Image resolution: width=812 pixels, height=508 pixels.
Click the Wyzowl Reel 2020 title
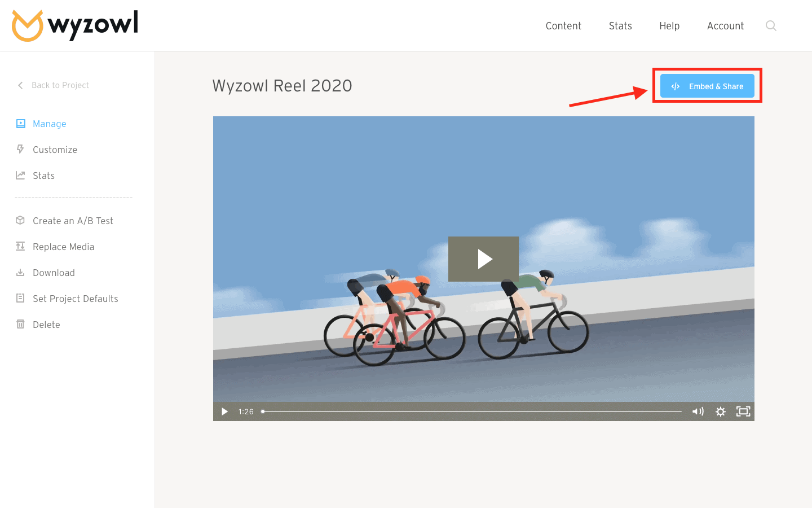pos(282,86)
